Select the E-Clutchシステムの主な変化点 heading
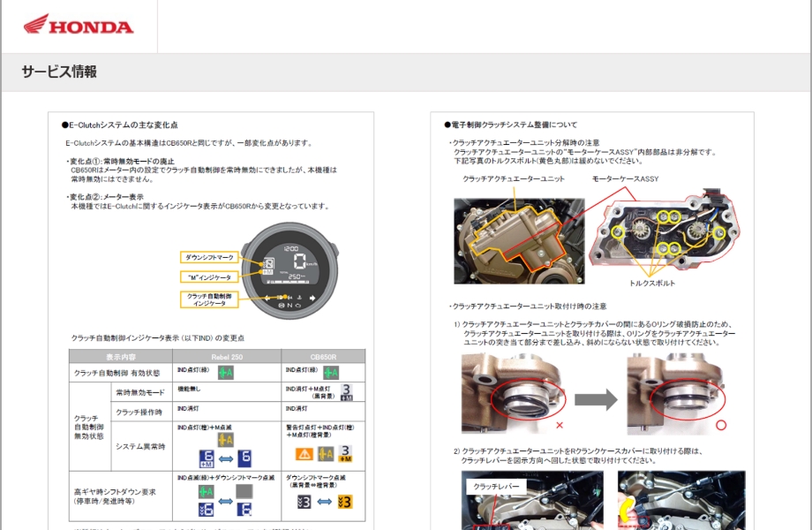The width and height of the screenshot is (812, 530). [120, 125]
